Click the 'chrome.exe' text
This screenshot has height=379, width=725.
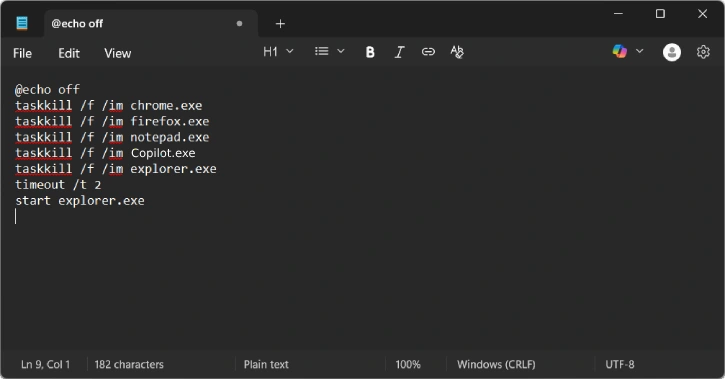pyautogui.click(x=166, y=105)
